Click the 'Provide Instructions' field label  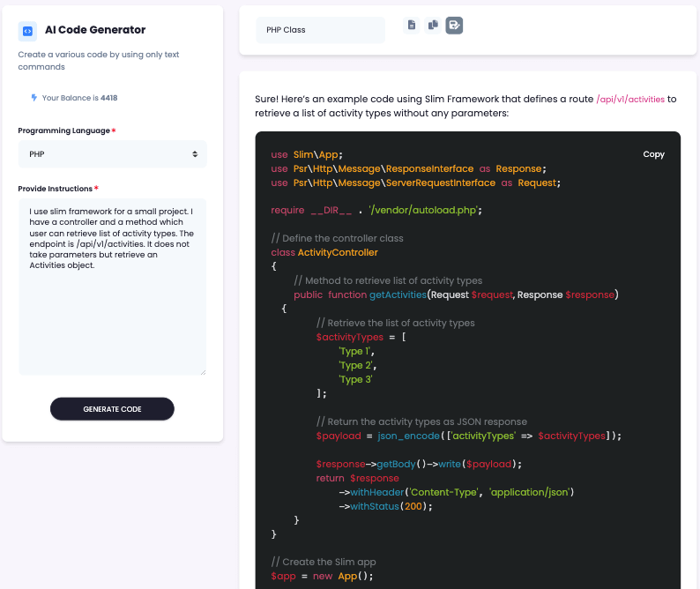(x=55, y=189)
